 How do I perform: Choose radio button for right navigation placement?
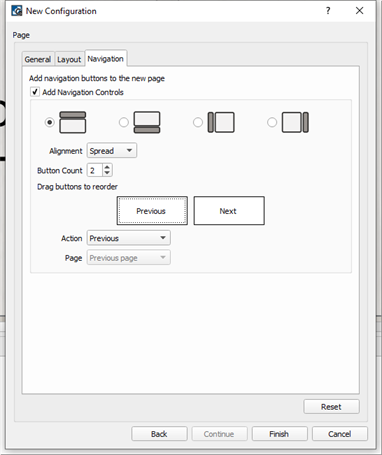272,122
